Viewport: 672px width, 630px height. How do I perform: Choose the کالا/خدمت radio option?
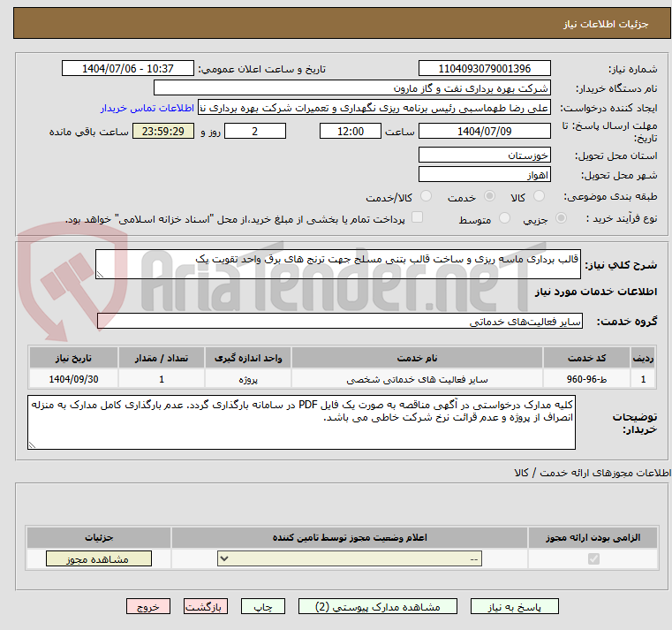coord(427,196)
